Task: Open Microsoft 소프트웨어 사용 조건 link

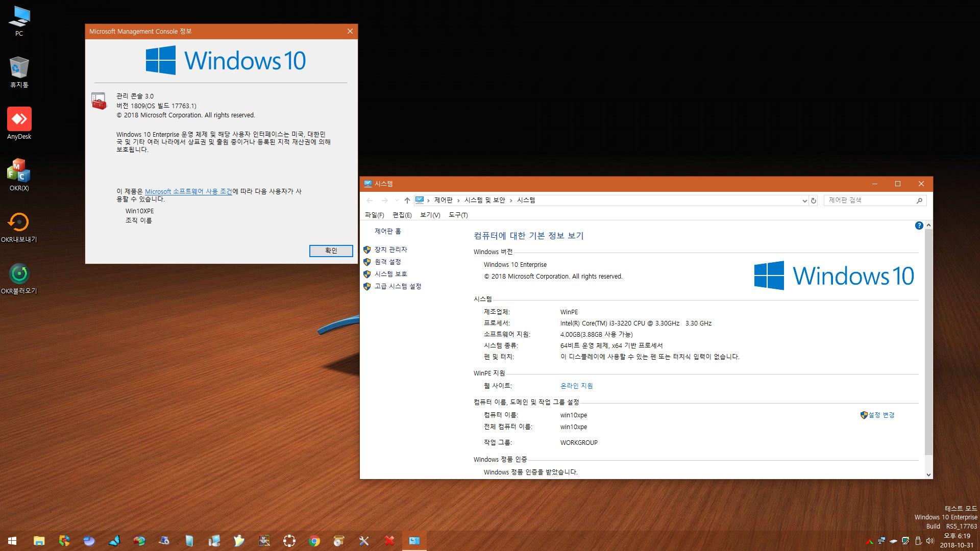Action: click(x=188, y=191)
